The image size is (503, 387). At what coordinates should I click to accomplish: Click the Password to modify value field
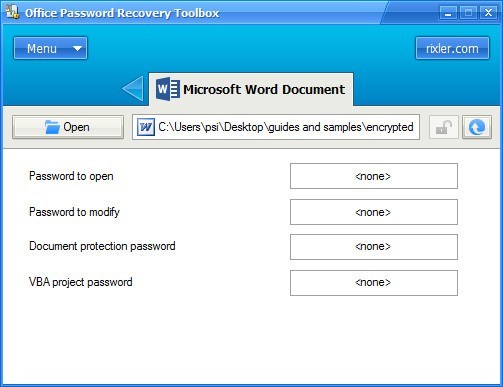click(x=374, y=212)
